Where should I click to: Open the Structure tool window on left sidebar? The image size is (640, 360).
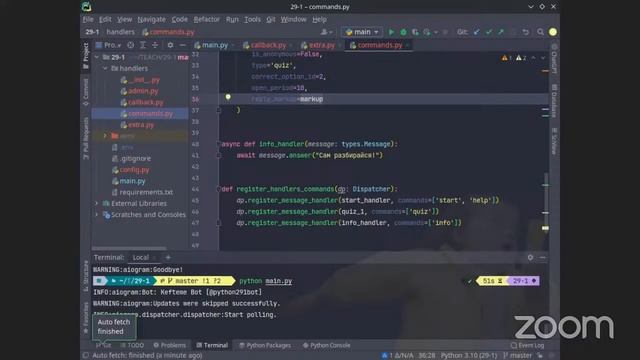pos(86,276)
